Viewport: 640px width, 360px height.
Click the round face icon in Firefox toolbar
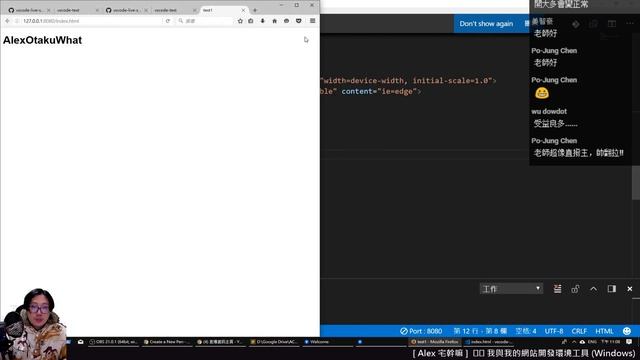pyautogui.click(x=287, y=21)
